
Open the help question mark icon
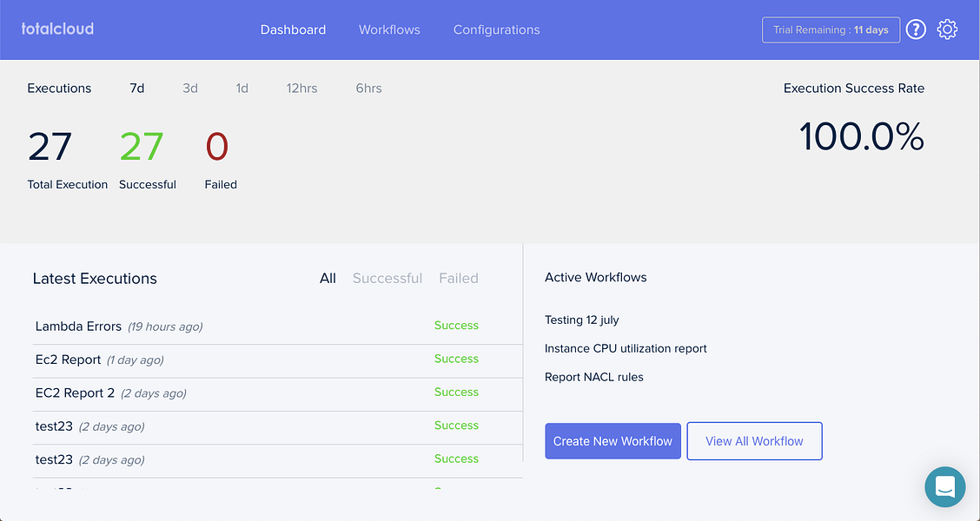(916, 30)
